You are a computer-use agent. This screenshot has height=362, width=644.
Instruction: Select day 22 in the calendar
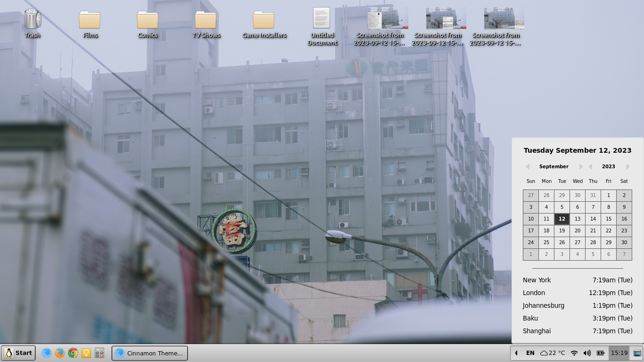click(x=609, y=230)
